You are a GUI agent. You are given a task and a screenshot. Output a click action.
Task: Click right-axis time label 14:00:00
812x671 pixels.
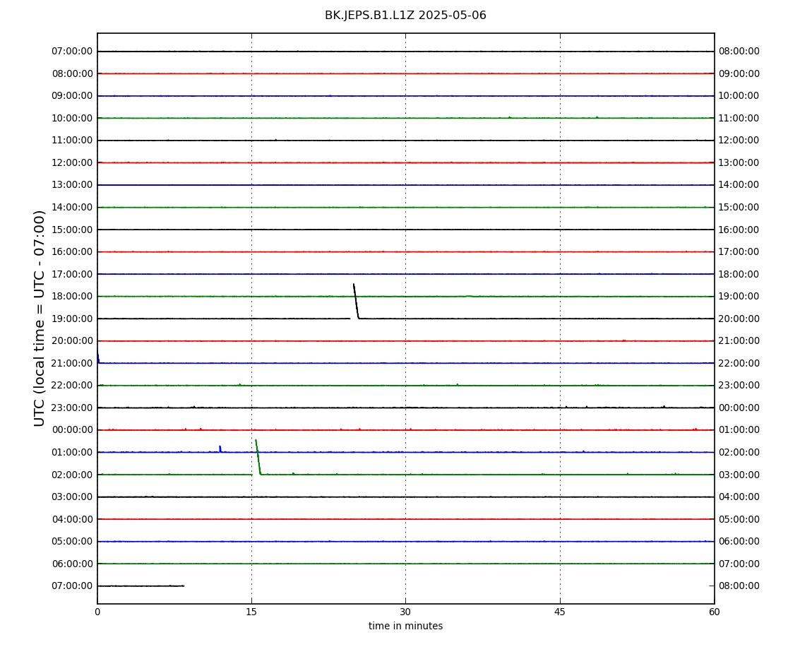pos(739,185)
